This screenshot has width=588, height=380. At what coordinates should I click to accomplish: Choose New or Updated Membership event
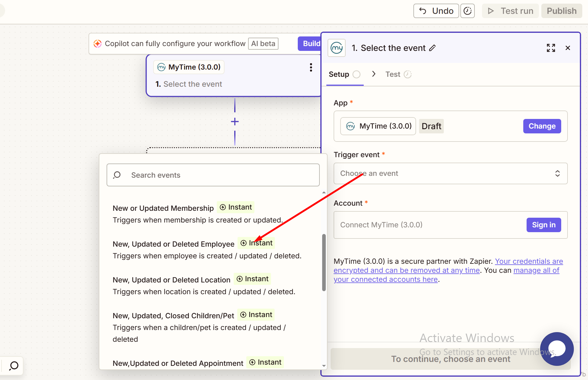pyautogui.click(x=163, y=208)
